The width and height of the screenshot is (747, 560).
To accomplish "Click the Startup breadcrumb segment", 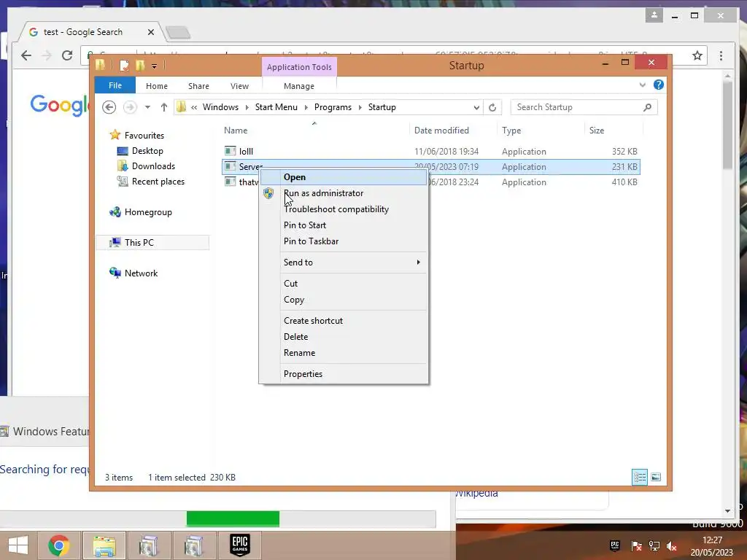I will coord(382,107).
